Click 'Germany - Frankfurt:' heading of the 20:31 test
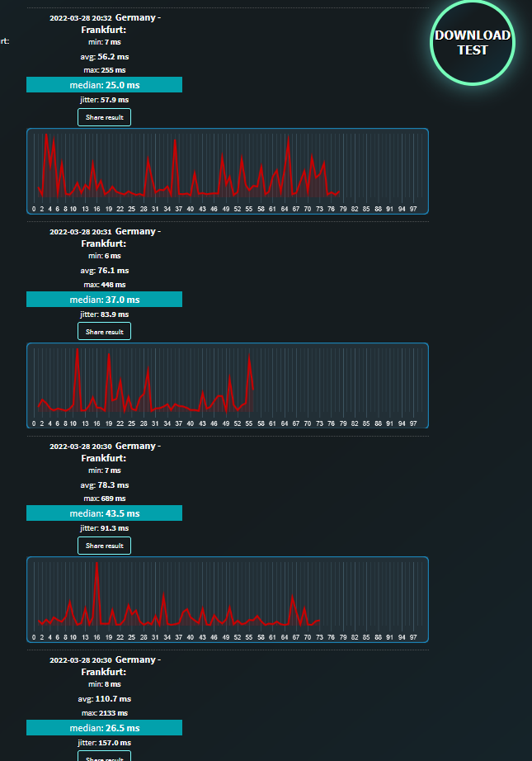The height and width of the screenshot is (761, 532). tap(121, 238)
